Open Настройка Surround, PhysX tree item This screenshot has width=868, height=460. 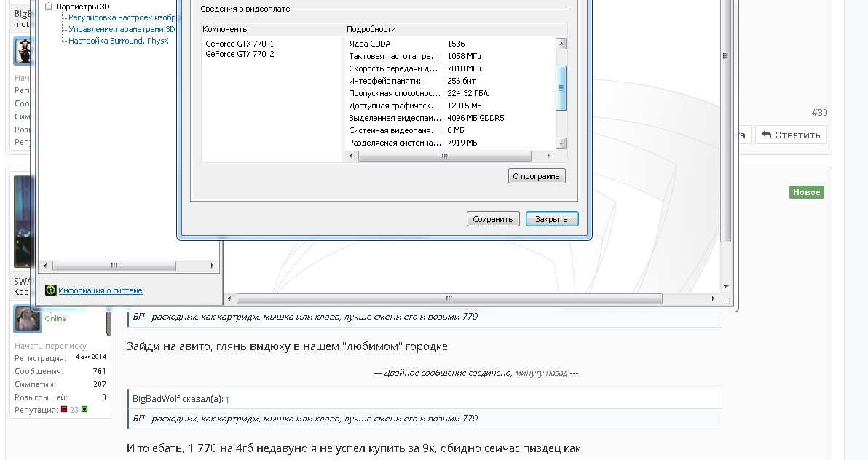tap(118, 41)
